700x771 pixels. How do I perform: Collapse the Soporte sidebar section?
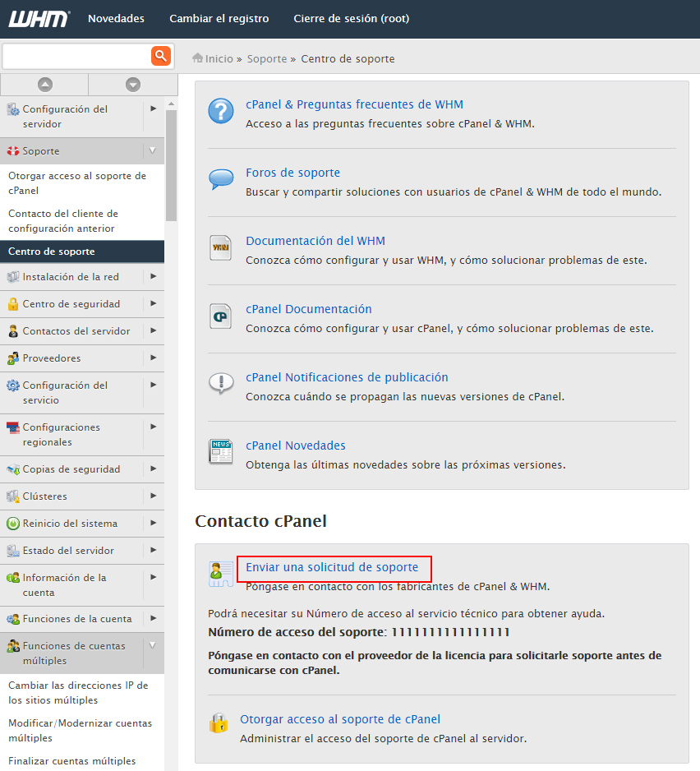(153, 151)
